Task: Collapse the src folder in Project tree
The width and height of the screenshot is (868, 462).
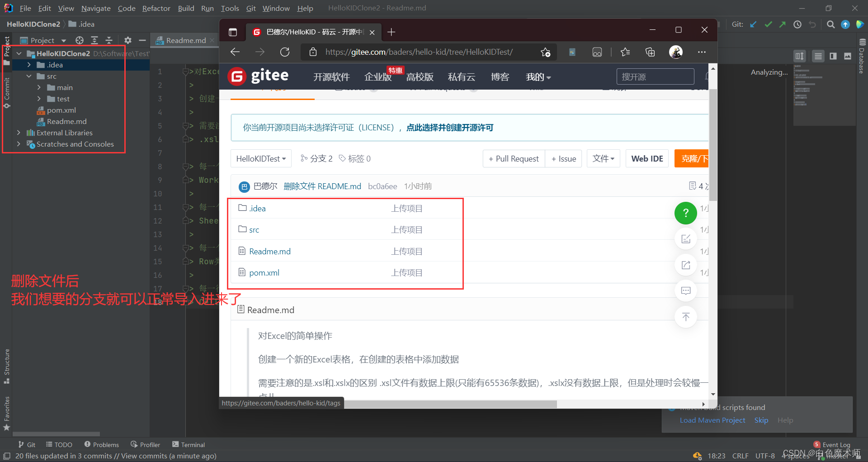Action: [x=29, y=76]
